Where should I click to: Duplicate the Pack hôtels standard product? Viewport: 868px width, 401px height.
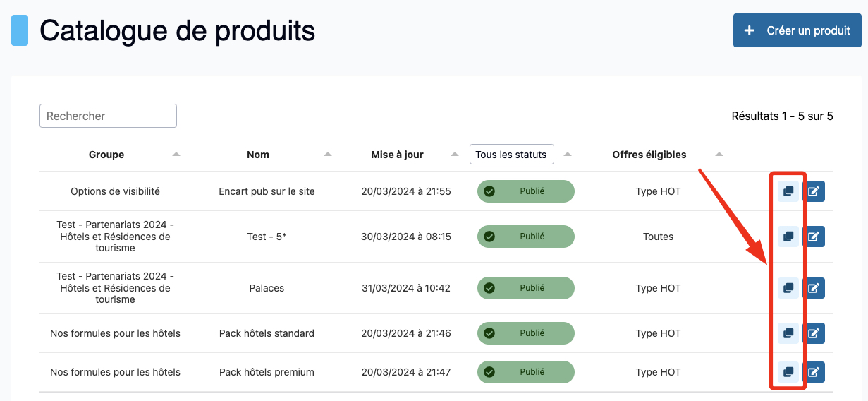[x=788, y=333]
